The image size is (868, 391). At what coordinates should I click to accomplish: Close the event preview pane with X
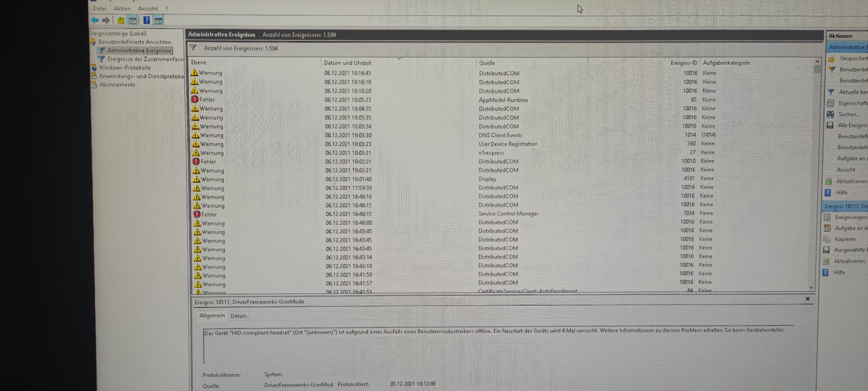(x=807, y=299)
